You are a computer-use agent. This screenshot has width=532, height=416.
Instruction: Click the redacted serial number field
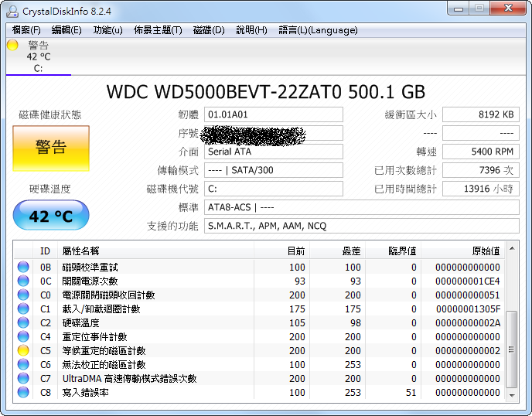(274, 133)
